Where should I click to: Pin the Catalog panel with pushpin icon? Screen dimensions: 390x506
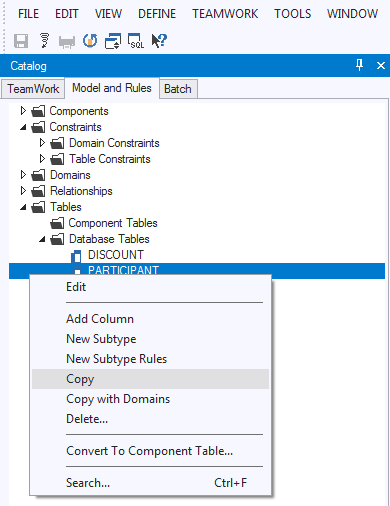(359, 65)
